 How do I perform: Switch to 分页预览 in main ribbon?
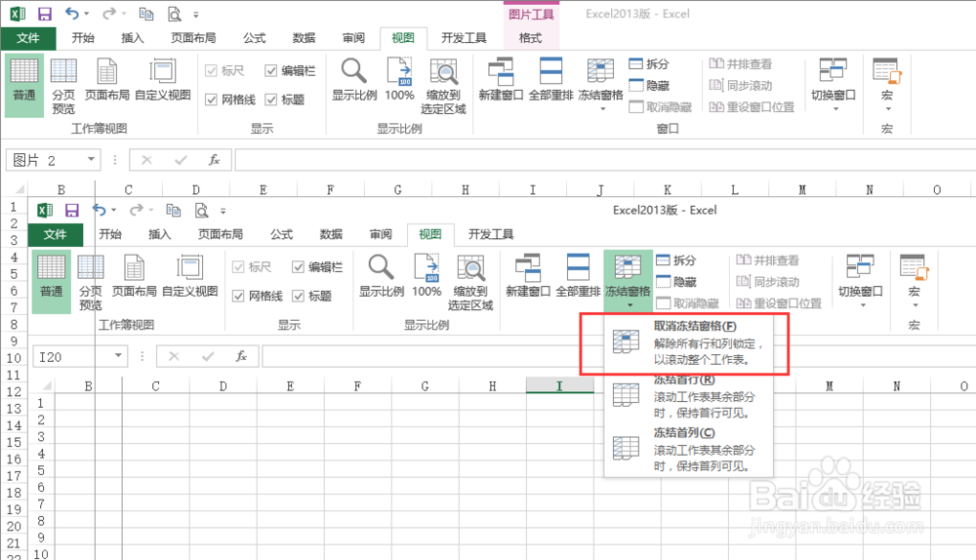pyautogui.click(x=62, y=86)
